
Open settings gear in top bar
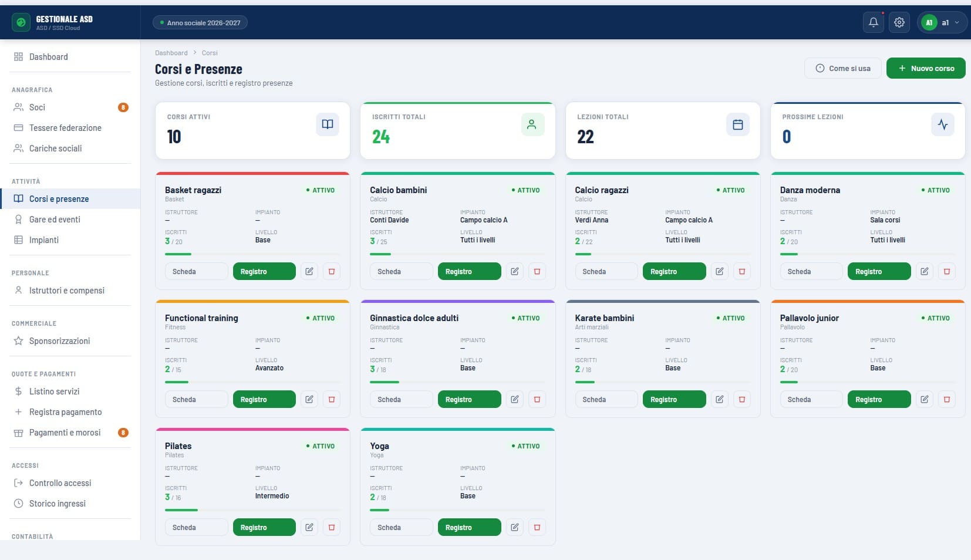click(899, 22)
